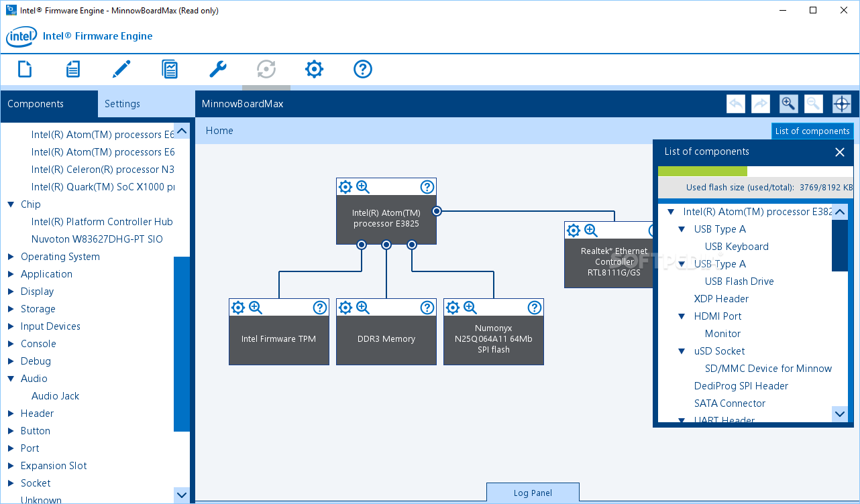Click the List of components button
The image size is (860, 504).
812,131
